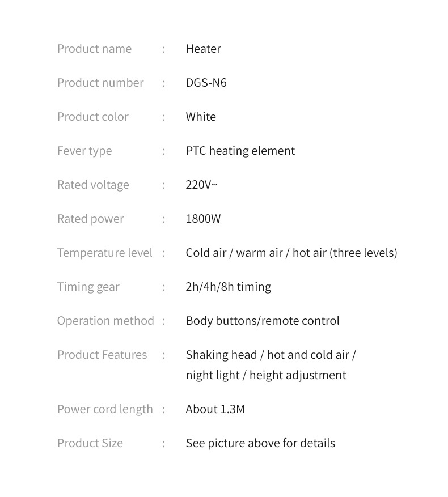The image size is (448, 497).
Task: Select the '1800W' power value
Action: click(x=203, y=219)
